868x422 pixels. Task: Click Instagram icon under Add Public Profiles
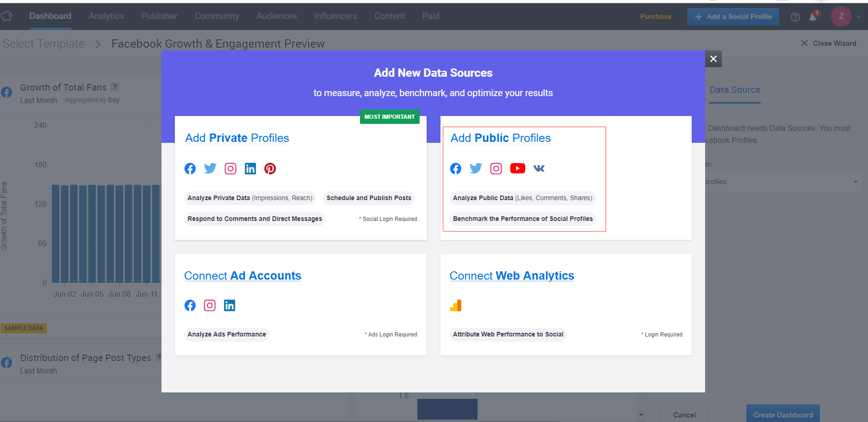[x=496, y=169]
